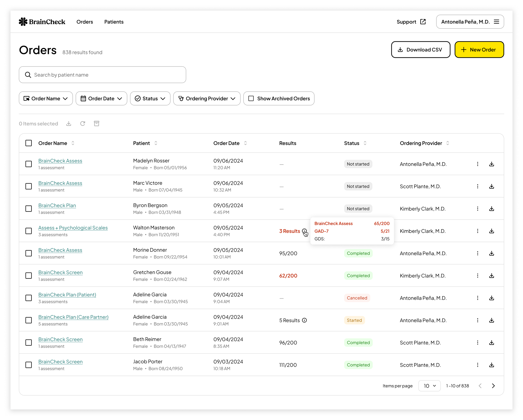Change items per page dropdown
The width and height of the screenshot is (523, 420).
[x=429, y=386]
